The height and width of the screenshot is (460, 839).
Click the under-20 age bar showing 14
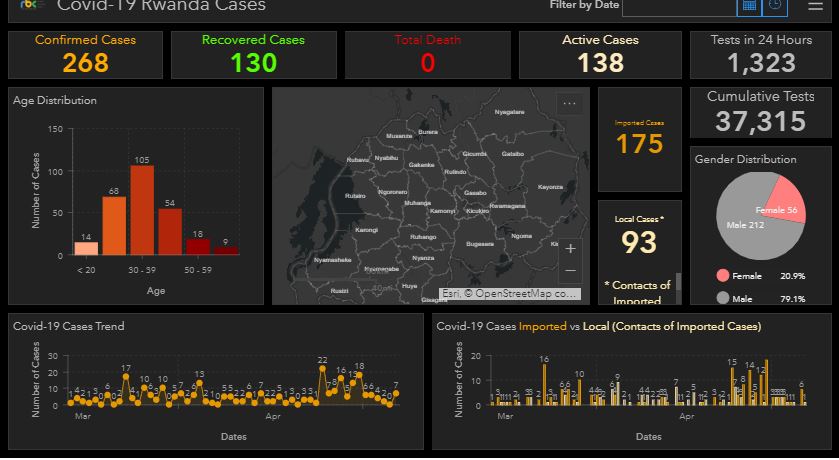tap(86, 249)
